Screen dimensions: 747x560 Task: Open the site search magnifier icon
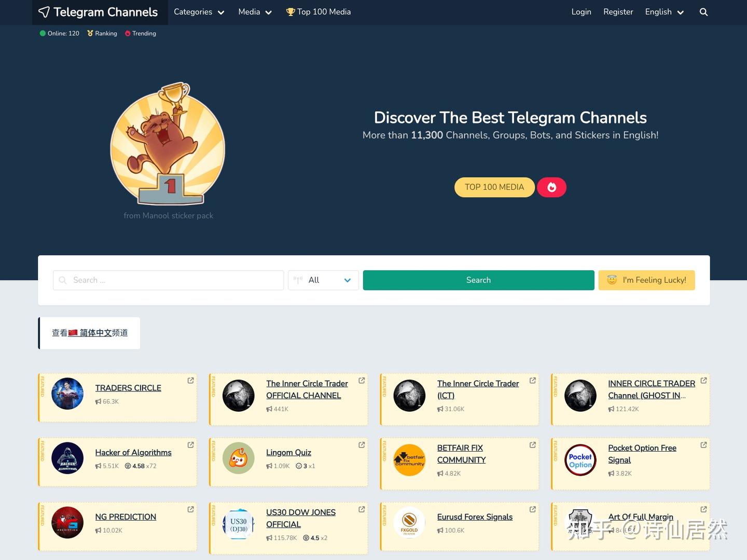click(703, 12)
